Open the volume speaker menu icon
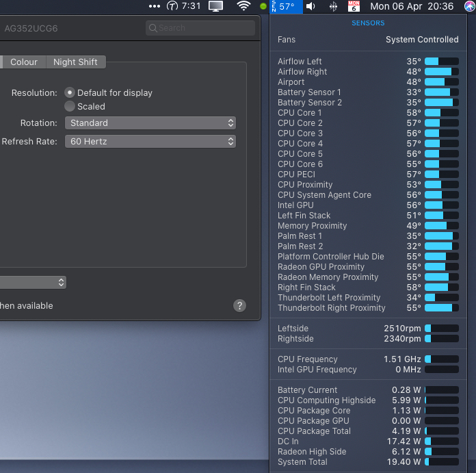This screenshot has width=476, height=473. [x=310, y=6]
